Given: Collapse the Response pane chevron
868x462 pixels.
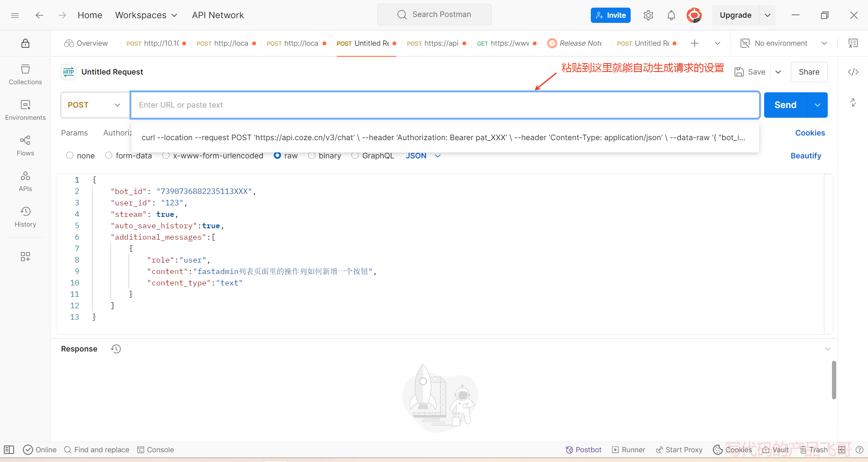Looking at the screenshot, I should tap(827, 349).
